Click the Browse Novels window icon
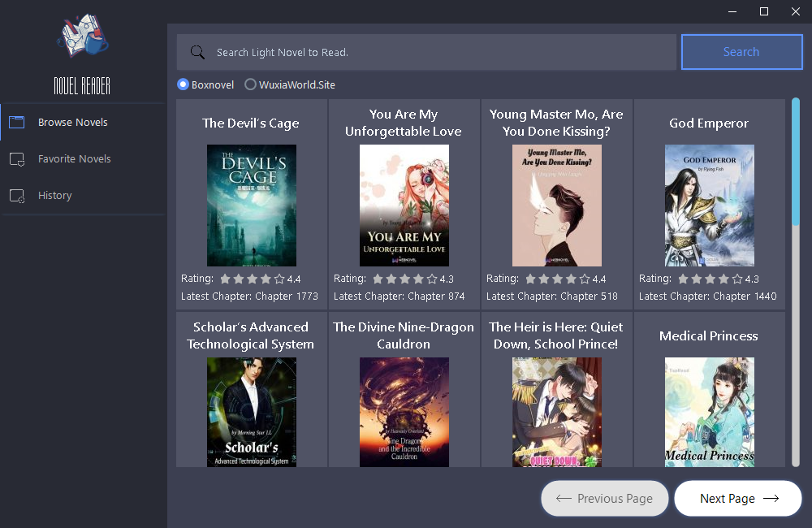The width and height of the screenshot is (812, 528). click(x=17, y=123)
